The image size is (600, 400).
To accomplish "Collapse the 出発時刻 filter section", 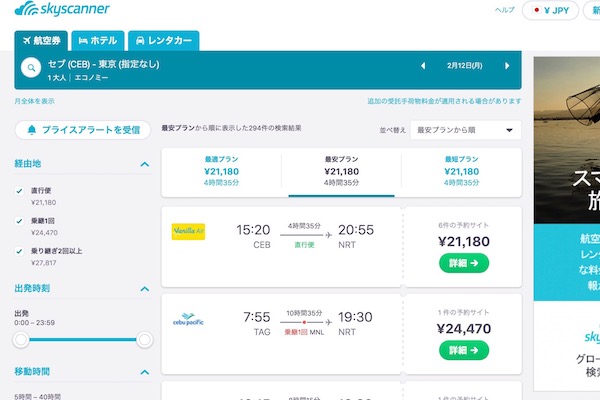I will pyautogui.click(x=145, y=289).
